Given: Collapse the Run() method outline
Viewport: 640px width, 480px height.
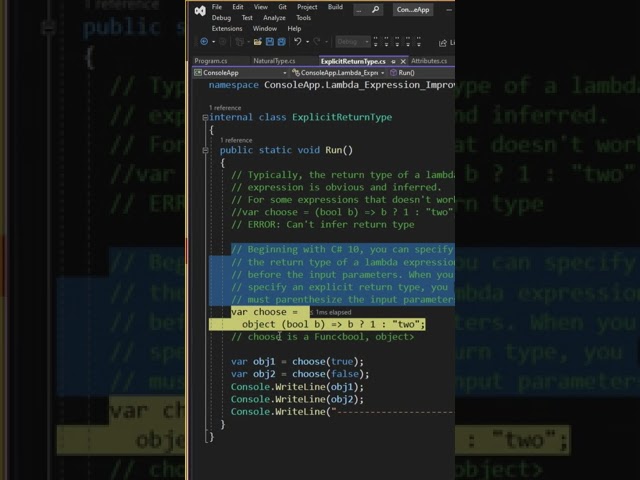Looking at the screenshot, I should pyautogui.click(x=205, y=150).
